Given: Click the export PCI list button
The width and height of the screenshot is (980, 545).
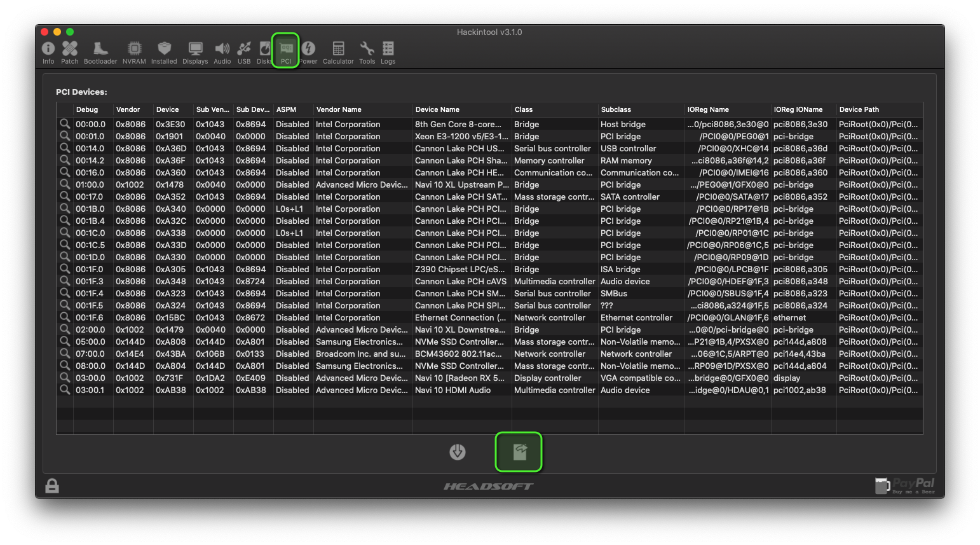Looking at the screenshot, I should 519,452.
